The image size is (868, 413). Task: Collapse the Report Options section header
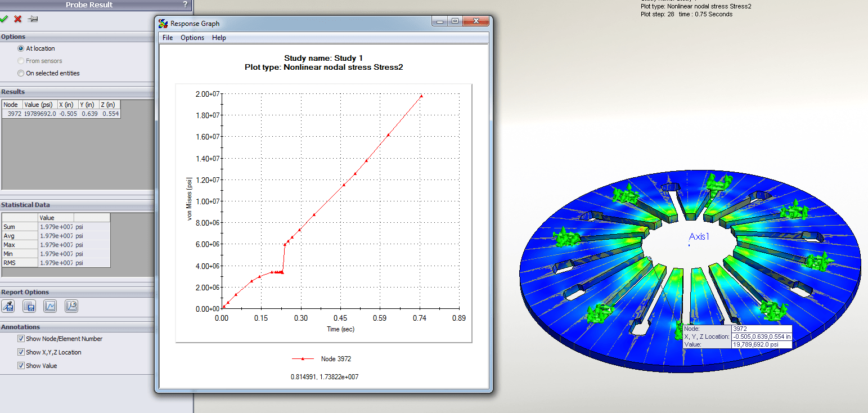[x=77, y=292]
